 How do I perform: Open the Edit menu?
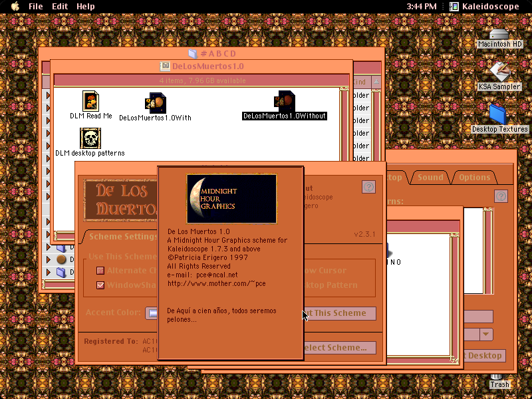click(x=60, y=6)
